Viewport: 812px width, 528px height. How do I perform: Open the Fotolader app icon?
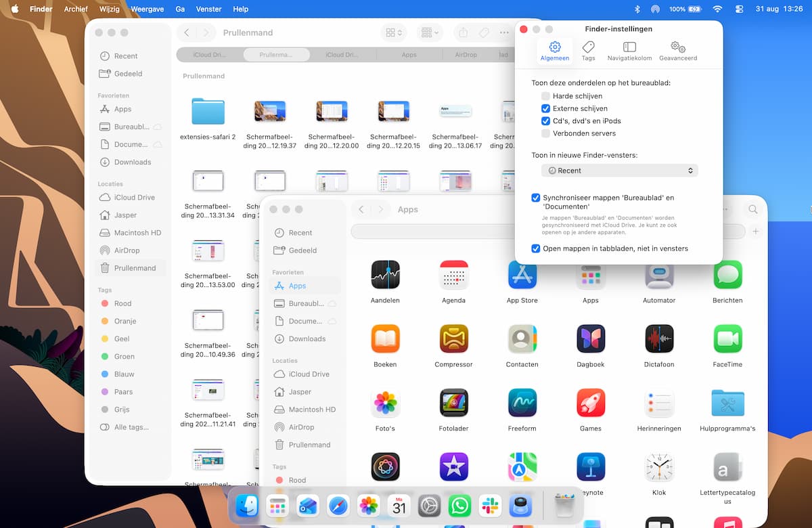coord(453,403)
